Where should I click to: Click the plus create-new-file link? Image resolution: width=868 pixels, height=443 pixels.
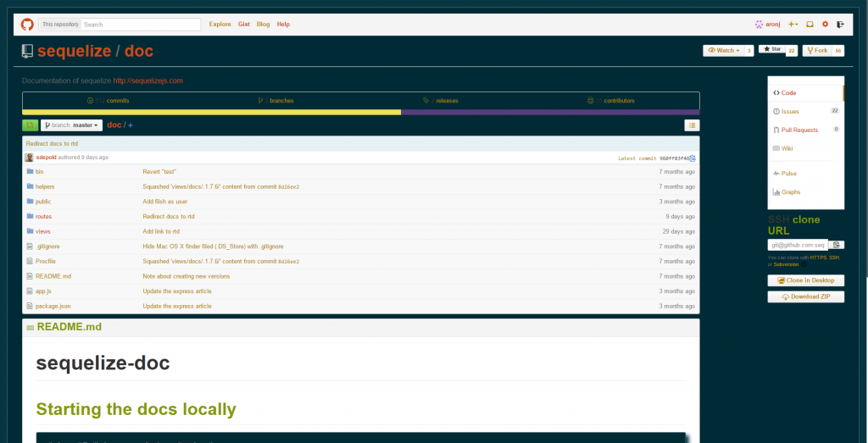(130, 125)
